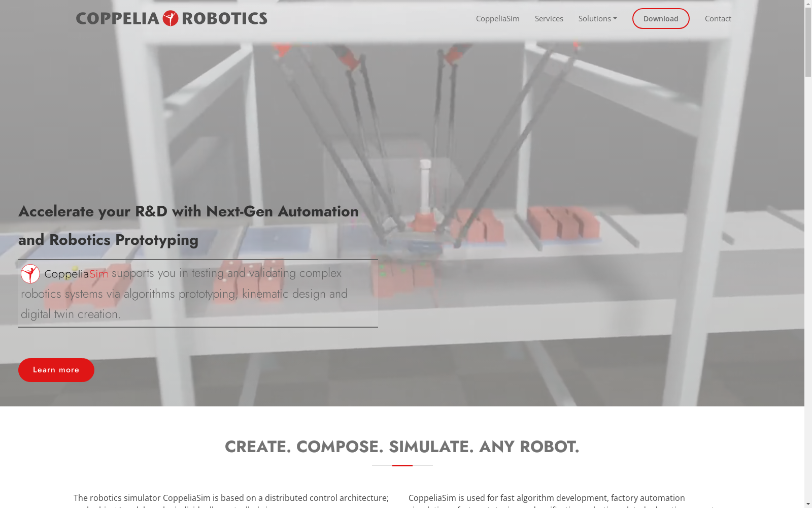Click the Learn more button
The image size is (812, 508).
(56, 370)
